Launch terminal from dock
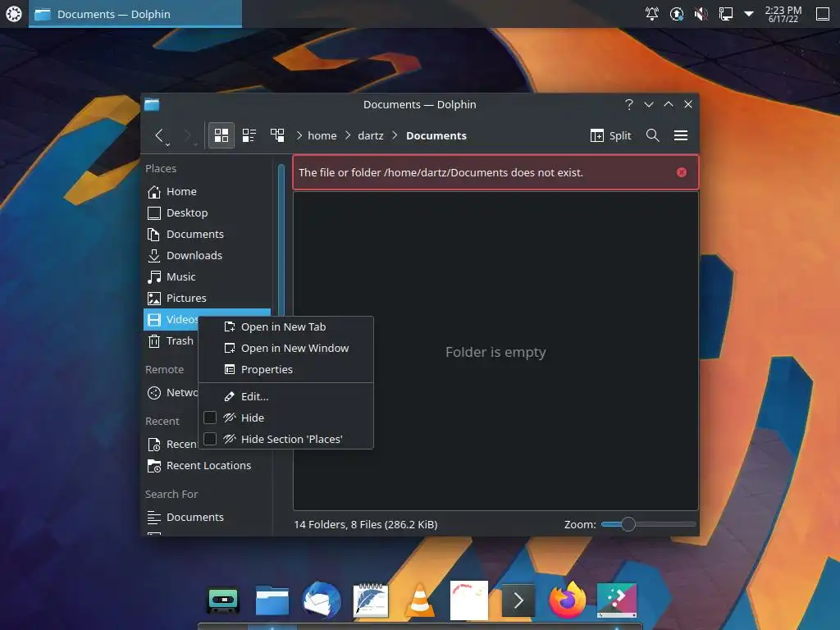The image size is (840, 630). tap(518, 600)
